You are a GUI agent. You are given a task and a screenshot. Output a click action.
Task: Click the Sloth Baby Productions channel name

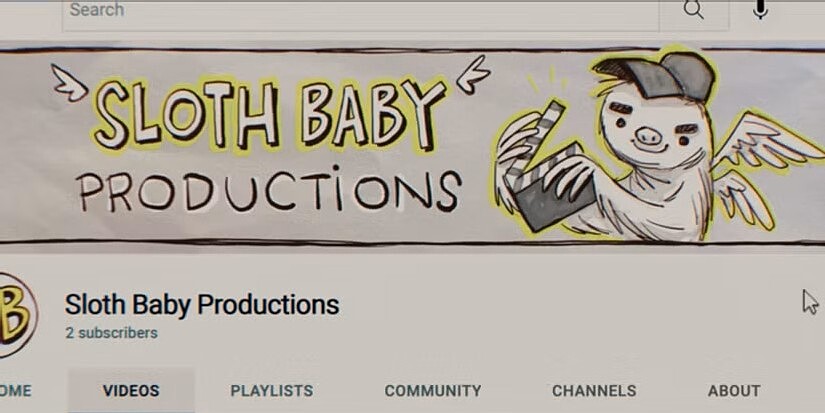click(x=202, y=305)
